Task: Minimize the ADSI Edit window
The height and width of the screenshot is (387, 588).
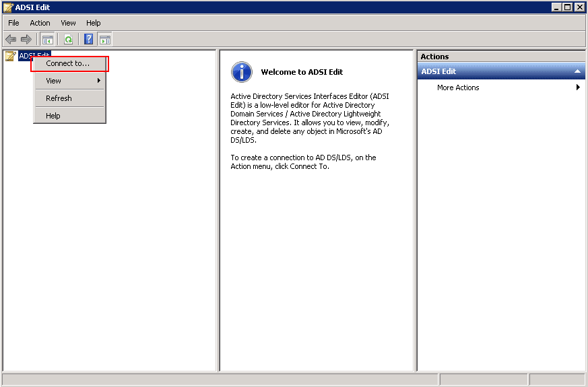Action: 556,7
